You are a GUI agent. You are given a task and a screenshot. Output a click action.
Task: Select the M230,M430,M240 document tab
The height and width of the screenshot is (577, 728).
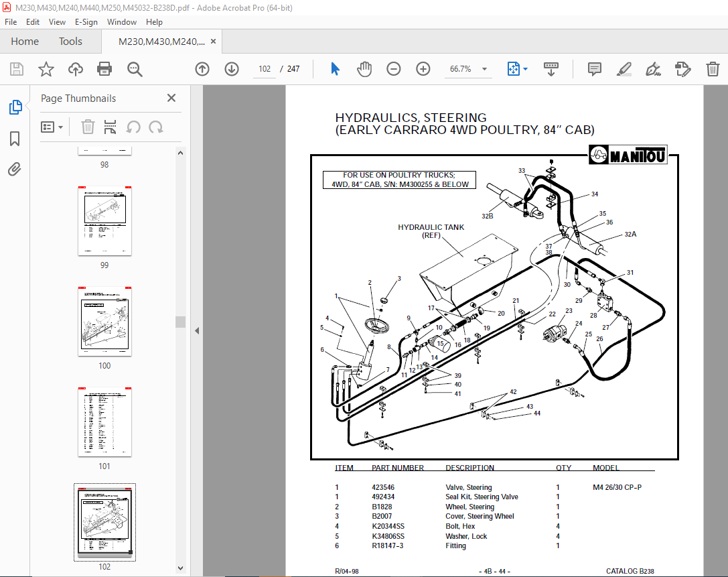161,42
